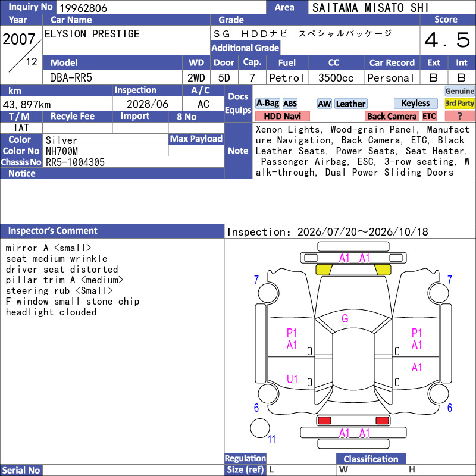Click the Genuine legend badge

tap(459, 91)
